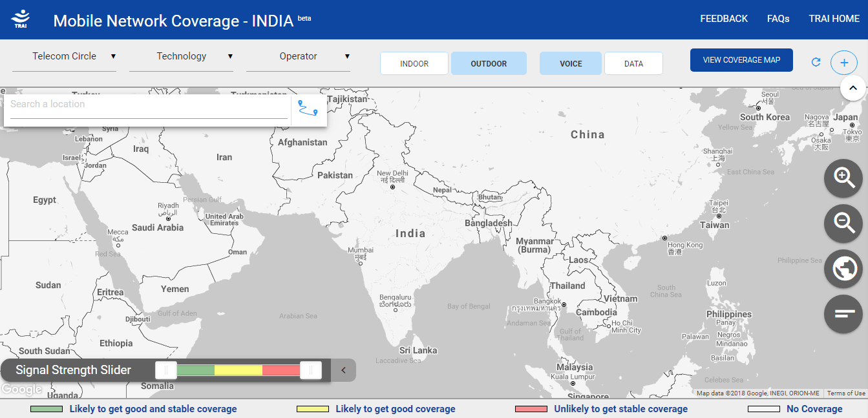Viewport: 868px width, 418px height.
Task: Click the refresh icon beside View Coverage Map
Action: [x=816, y=62]
